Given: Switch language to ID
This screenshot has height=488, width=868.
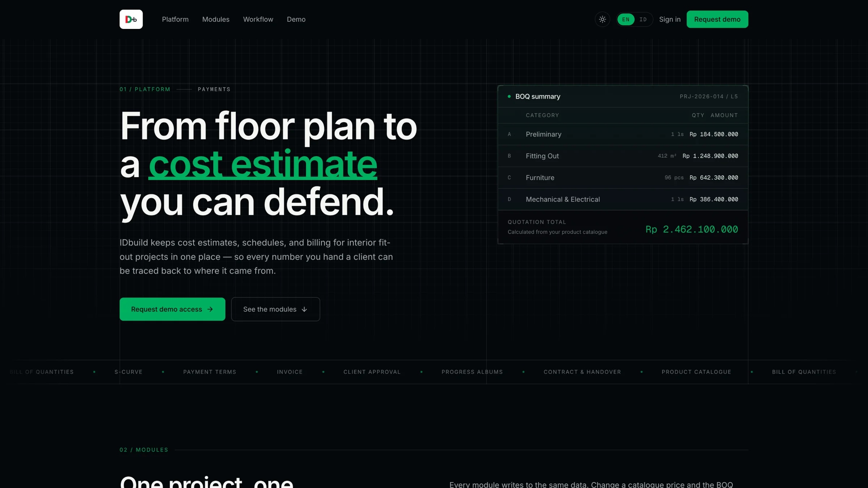Looking at the screenshot, I should [643, 20].
